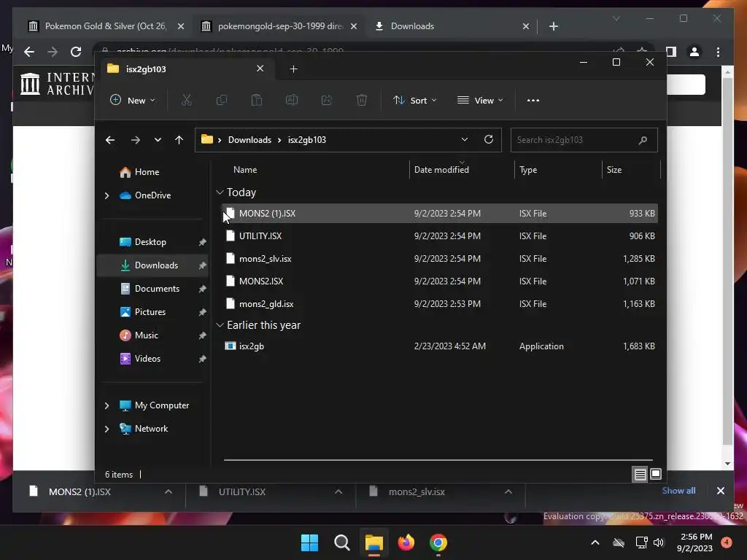Expand My Computer in navigation pane

point(107,405)
